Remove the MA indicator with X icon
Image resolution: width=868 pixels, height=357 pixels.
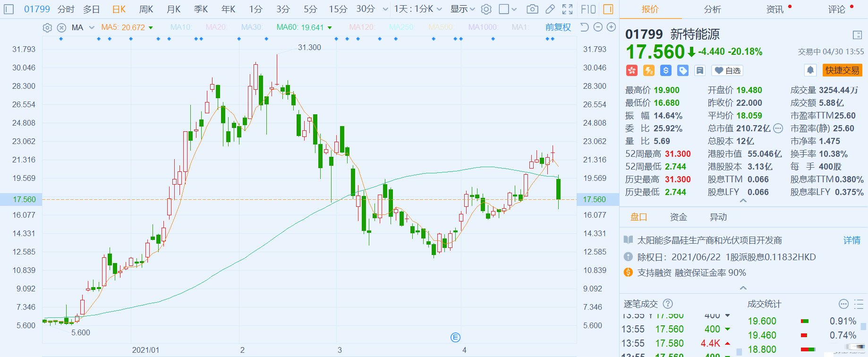[61, 28]
